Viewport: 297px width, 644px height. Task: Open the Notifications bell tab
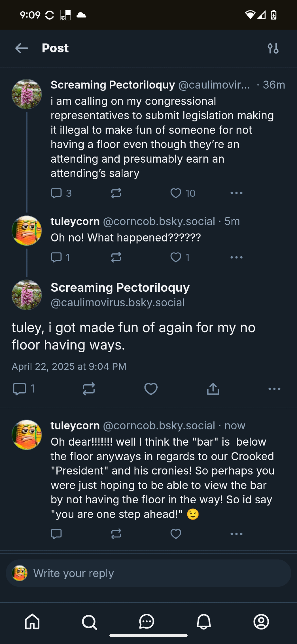pyautogui.click(x=204, y=622)
